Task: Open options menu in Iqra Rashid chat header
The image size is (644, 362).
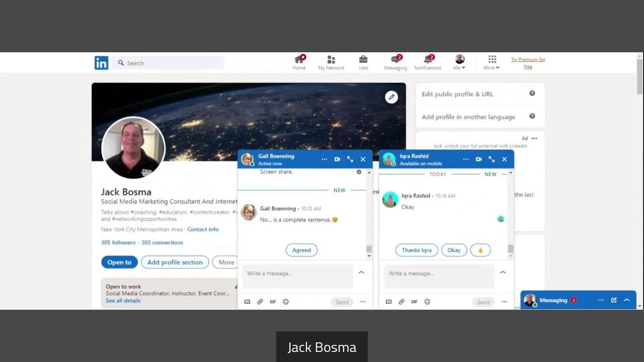Action: click(466, 159)
